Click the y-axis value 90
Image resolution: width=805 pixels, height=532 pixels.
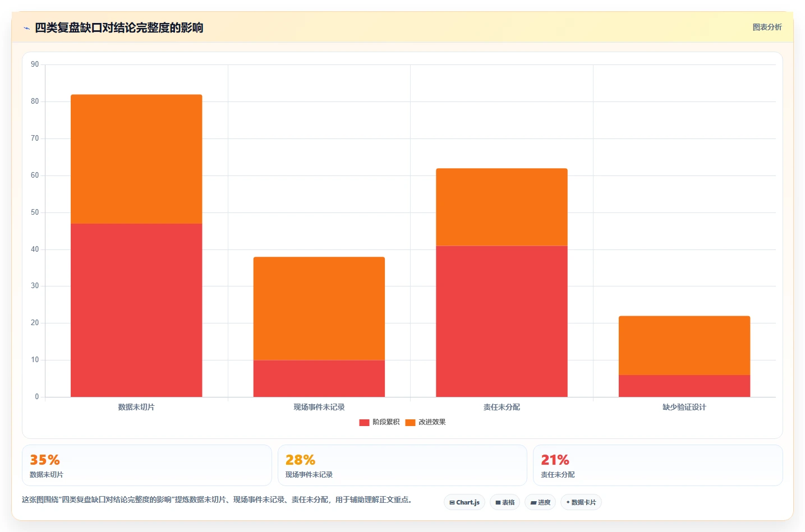tap(35, 64)
